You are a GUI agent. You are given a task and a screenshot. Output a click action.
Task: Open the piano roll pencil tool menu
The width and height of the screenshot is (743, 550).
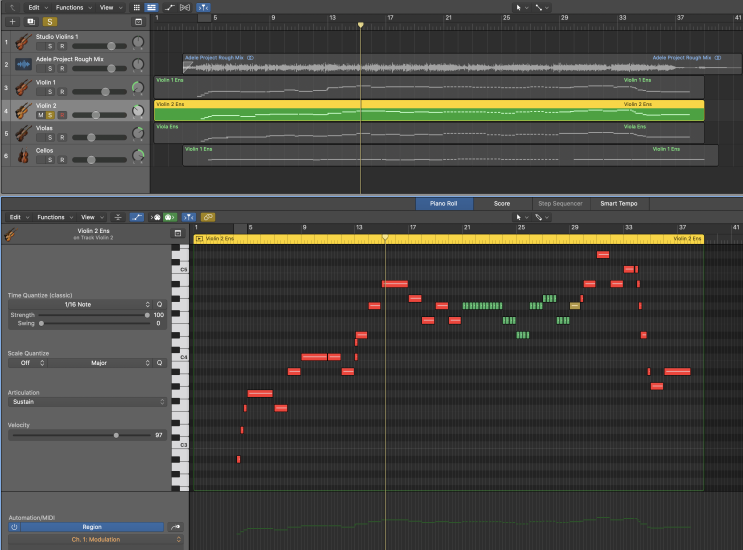542,217
